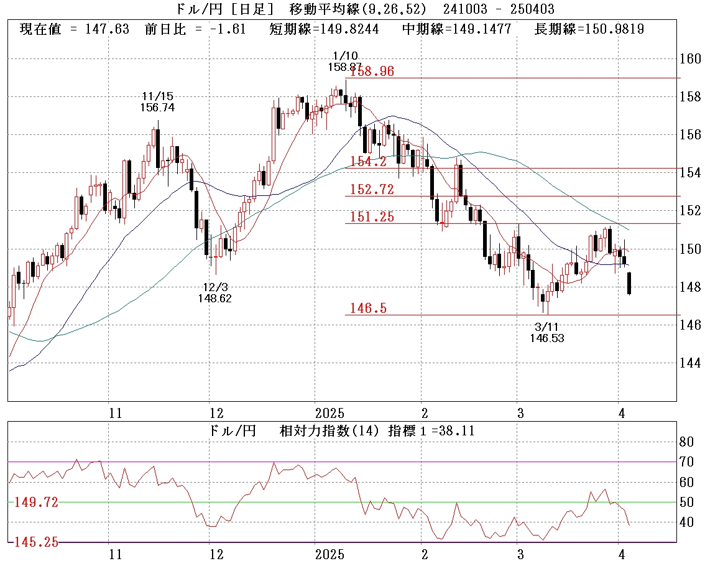
Task: Select the red 146.5 support level label
Action: (368, 308)
